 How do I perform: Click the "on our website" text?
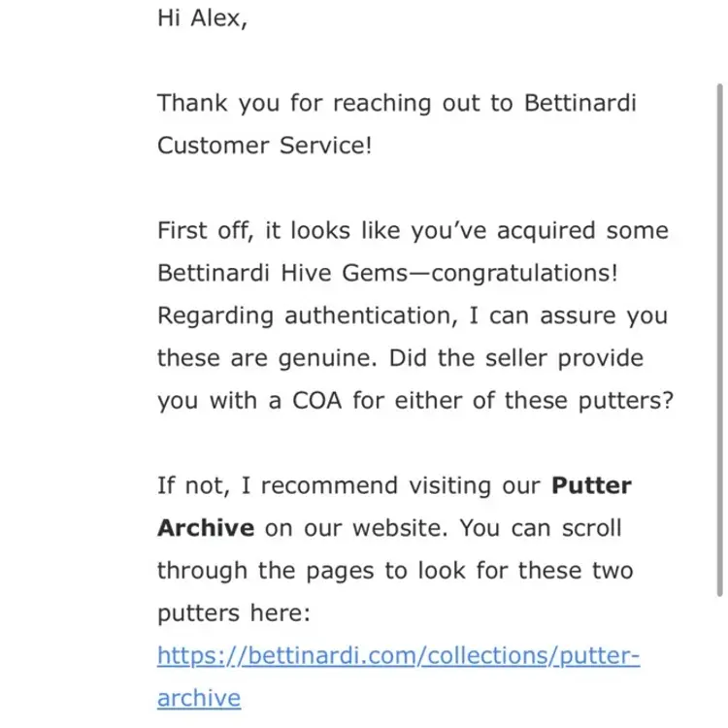tap(355, 528)
